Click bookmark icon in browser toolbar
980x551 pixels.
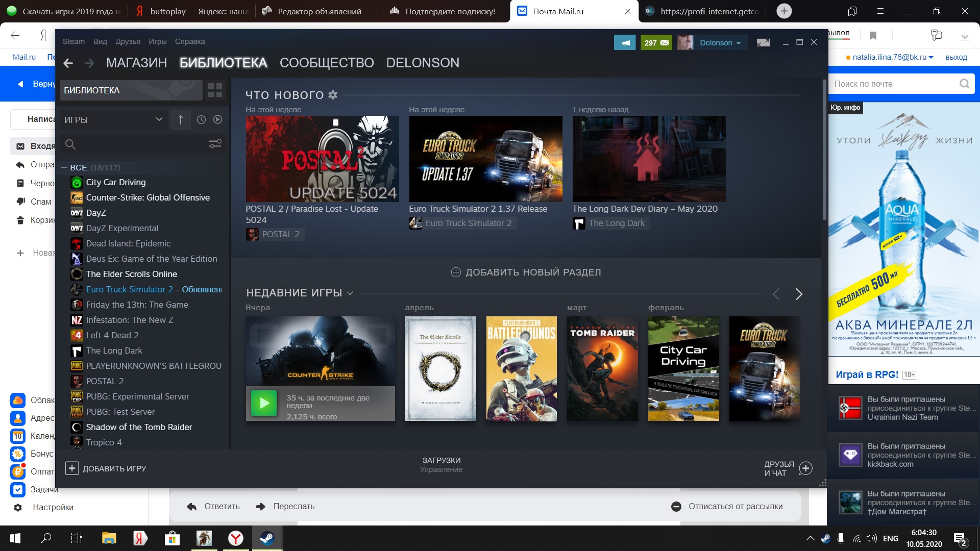click(x=873, y=36)
